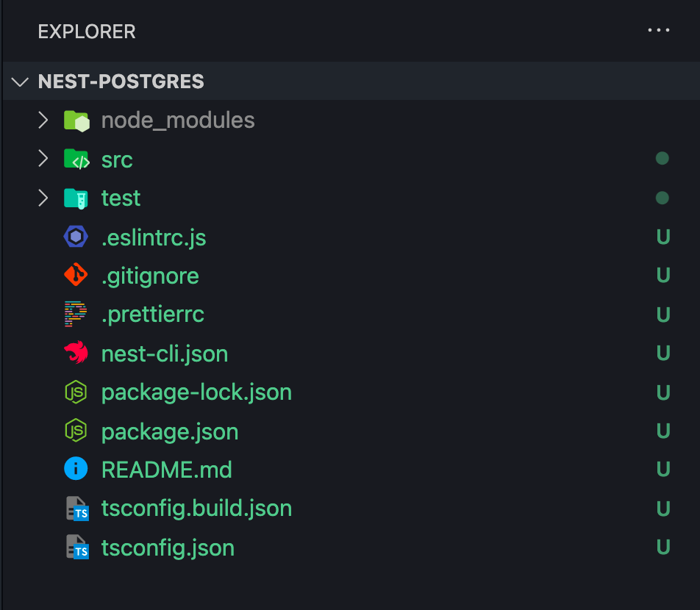Click the node_modules folder icon
700x610 pixels.
pyautogui.click(x=76, y=120)
